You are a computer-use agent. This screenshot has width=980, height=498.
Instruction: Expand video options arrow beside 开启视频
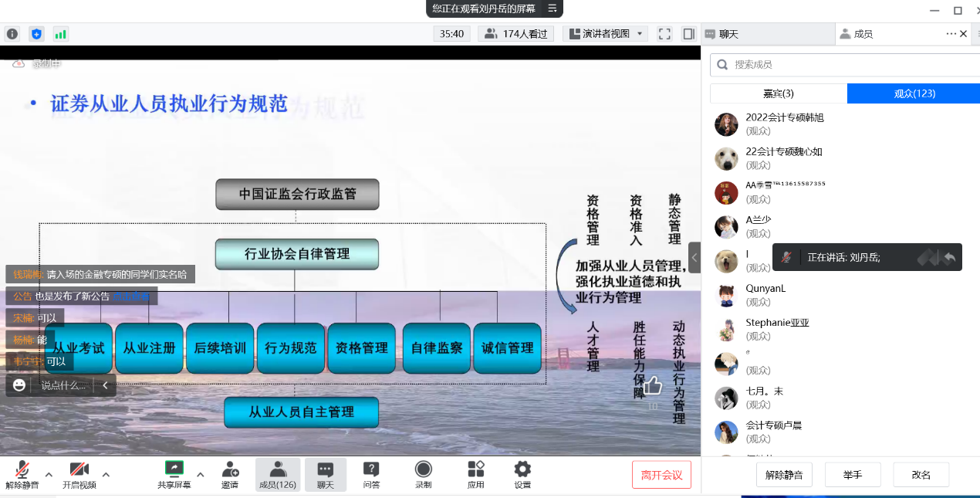point(106,474)
